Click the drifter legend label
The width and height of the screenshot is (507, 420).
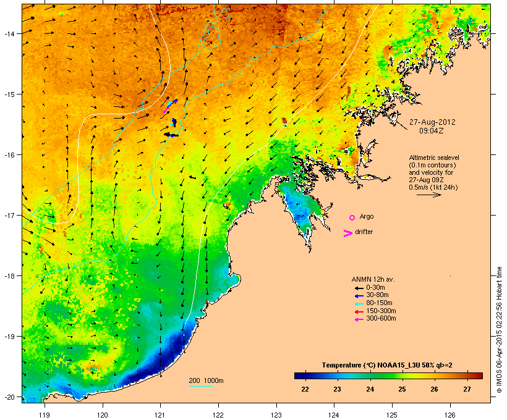tap(364, 232)
